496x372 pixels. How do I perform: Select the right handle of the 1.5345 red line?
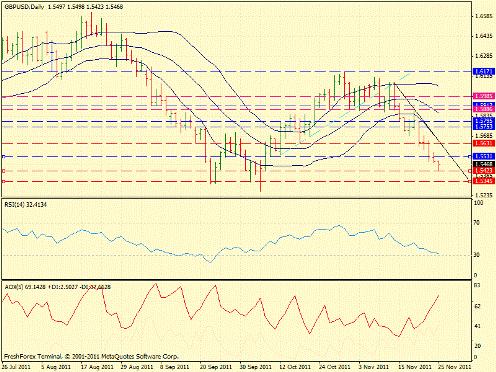[x=470, y=182]
